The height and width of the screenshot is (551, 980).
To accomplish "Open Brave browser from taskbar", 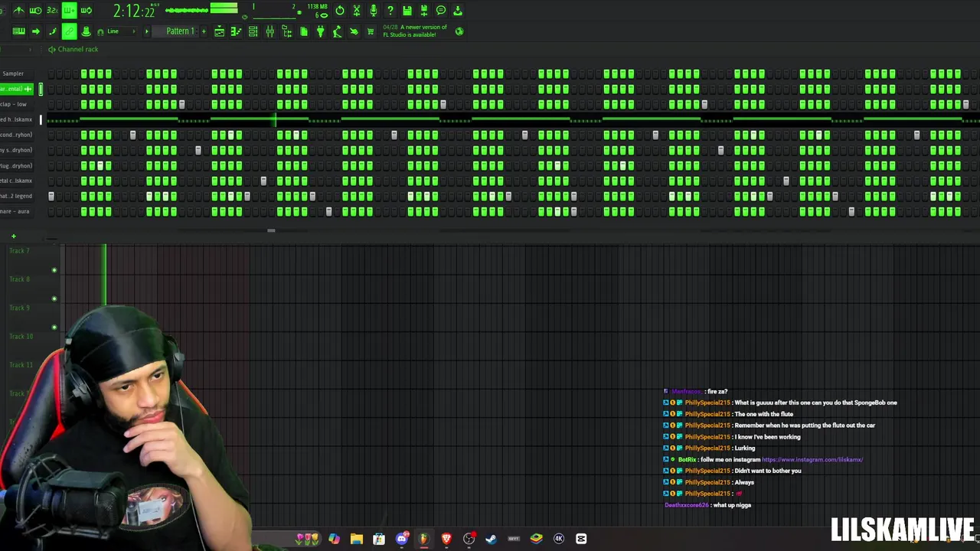I will coord(446,539).
